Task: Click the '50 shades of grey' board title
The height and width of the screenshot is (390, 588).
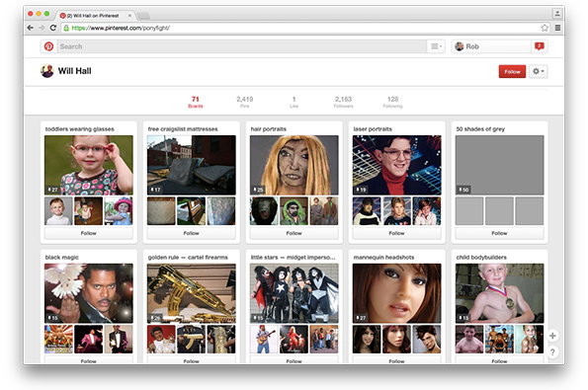Action: 480,129
